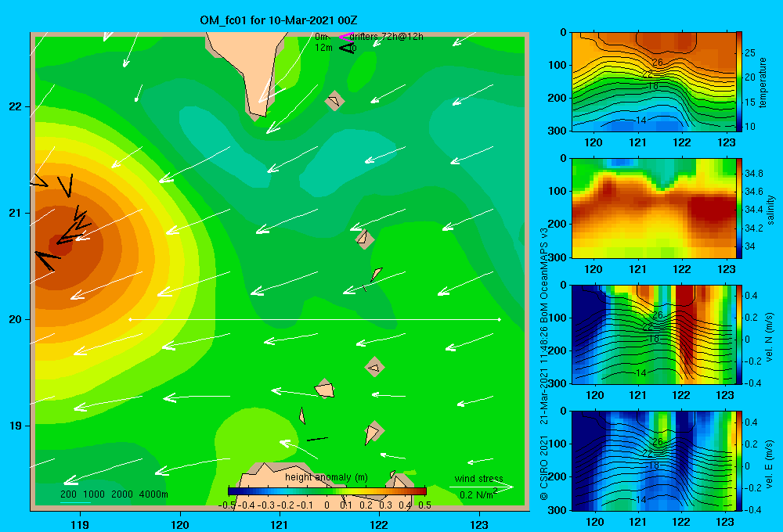Viewport: 783px width, 532px height.
Task: Open the salinity depth section panel
Action: [x=653, y=208]
